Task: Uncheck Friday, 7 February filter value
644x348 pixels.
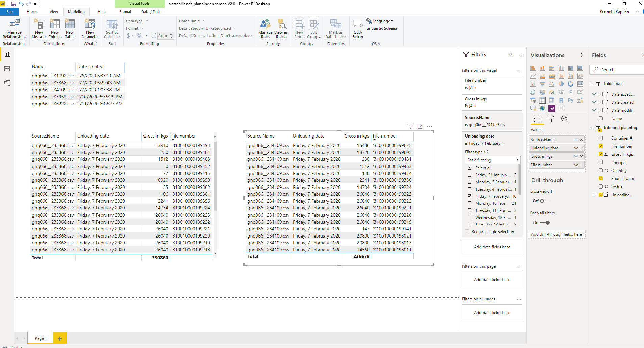Action: (470, 196)
